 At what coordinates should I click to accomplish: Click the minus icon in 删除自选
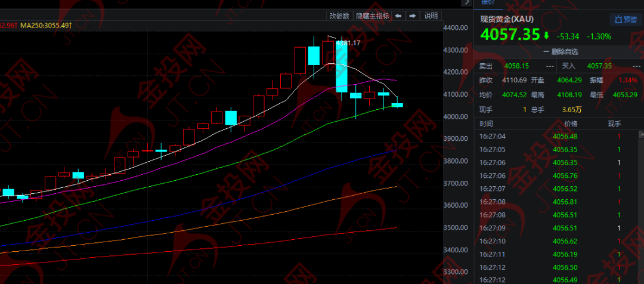tap(546, 52)
